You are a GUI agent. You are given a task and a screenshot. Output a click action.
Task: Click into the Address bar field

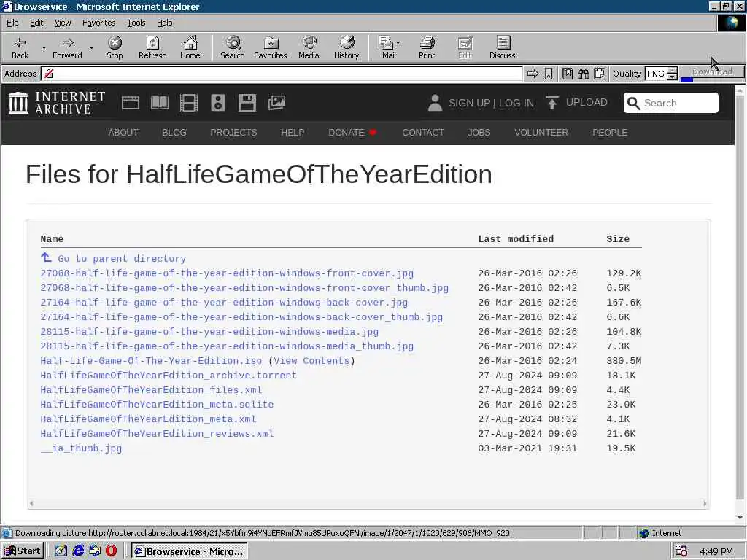coord(282,74)
